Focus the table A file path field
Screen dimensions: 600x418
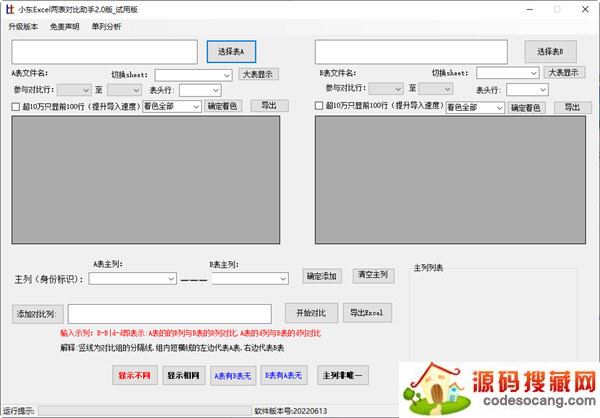104,52
